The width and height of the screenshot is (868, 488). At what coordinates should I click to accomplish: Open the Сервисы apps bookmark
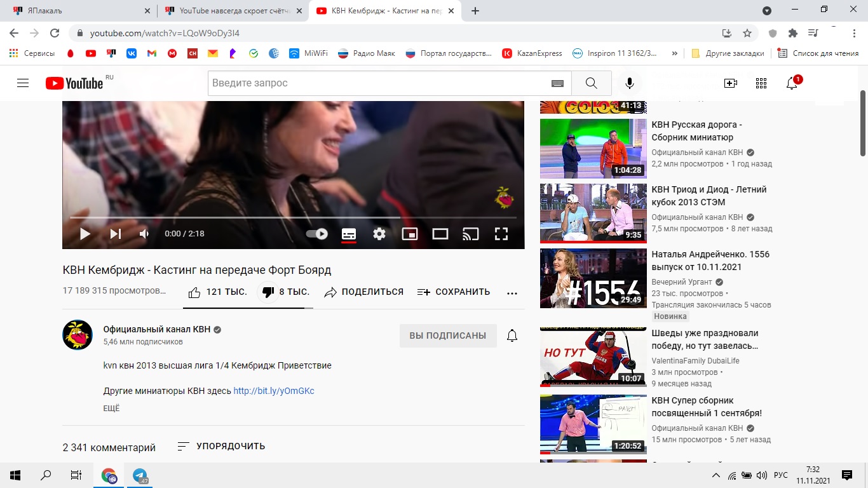click(32, 53)
